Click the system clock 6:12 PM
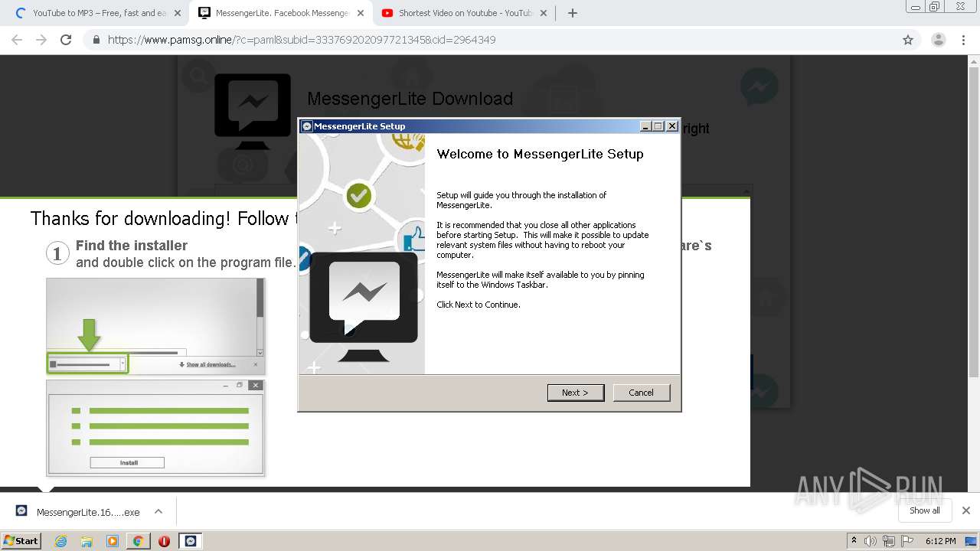This screenshot has width=980, height=551. [x=940, y=541]
